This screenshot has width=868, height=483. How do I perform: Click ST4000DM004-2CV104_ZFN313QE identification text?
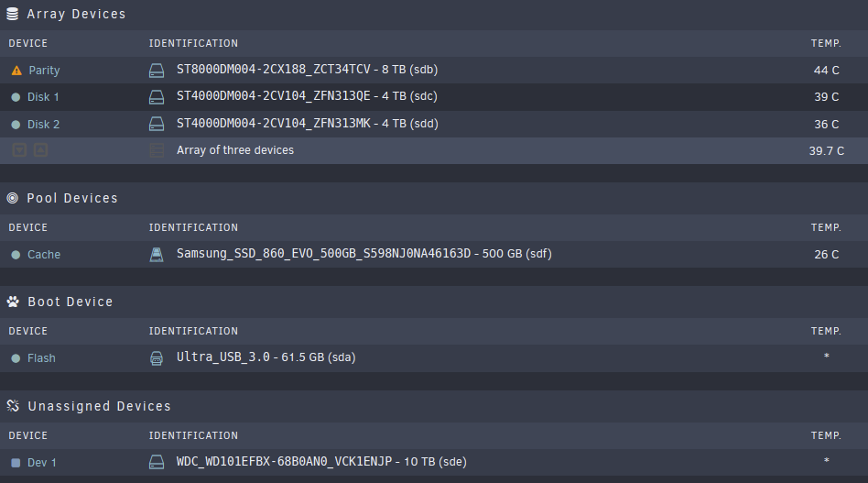pos(274,96)
